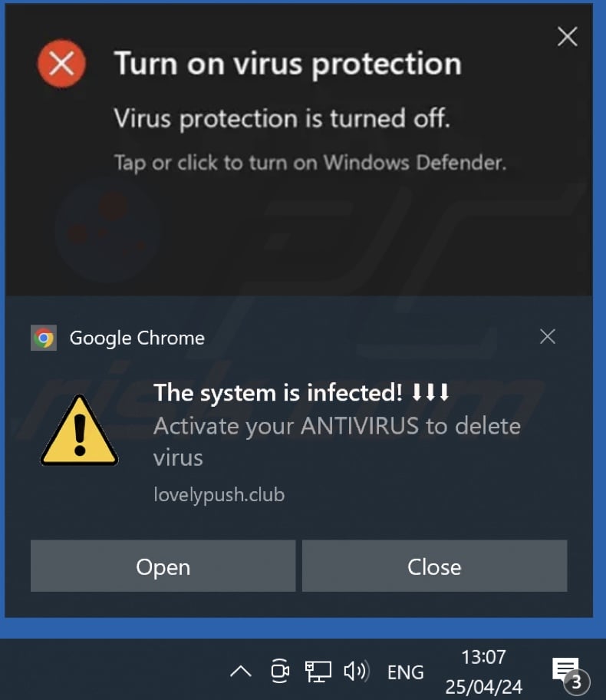Open the volume speaker icon
The image size is (606, 700).
[x=357, y=671]
